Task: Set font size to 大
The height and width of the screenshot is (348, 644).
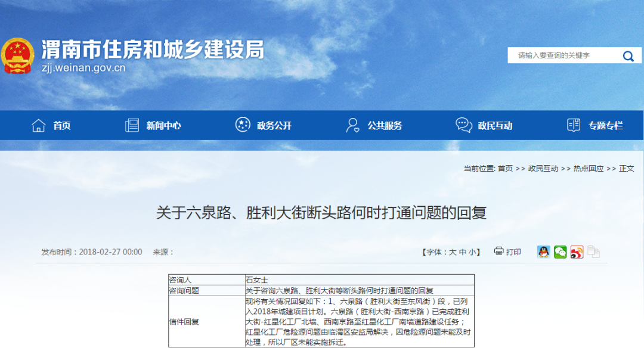Action: (x=453, y=252)
